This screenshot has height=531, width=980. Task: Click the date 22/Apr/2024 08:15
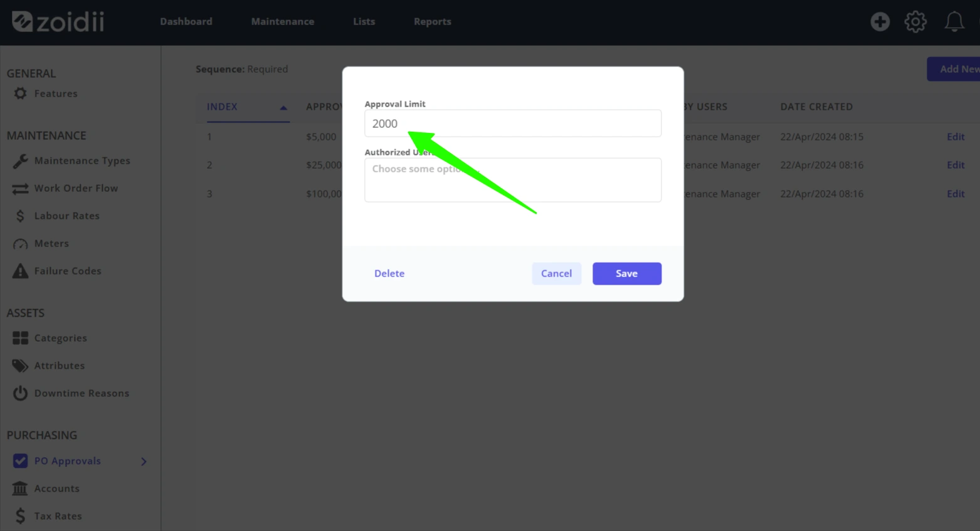click(x=822, y=137)
